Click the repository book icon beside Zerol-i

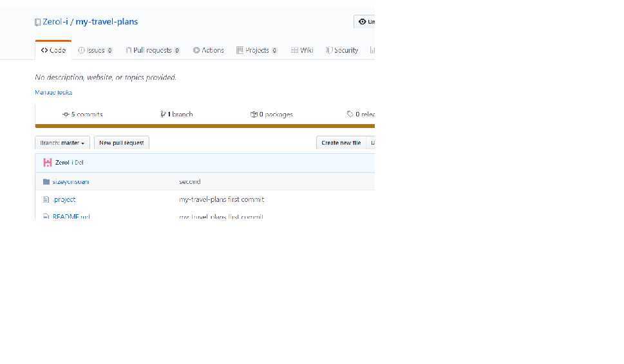click(37, 23)
